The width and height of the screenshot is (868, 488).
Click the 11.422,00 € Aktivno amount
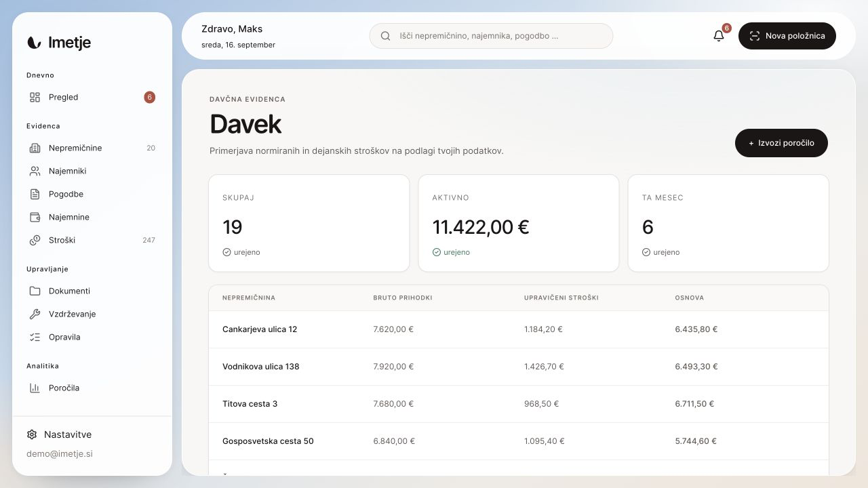pyautogui.click(x=481, y=227)
